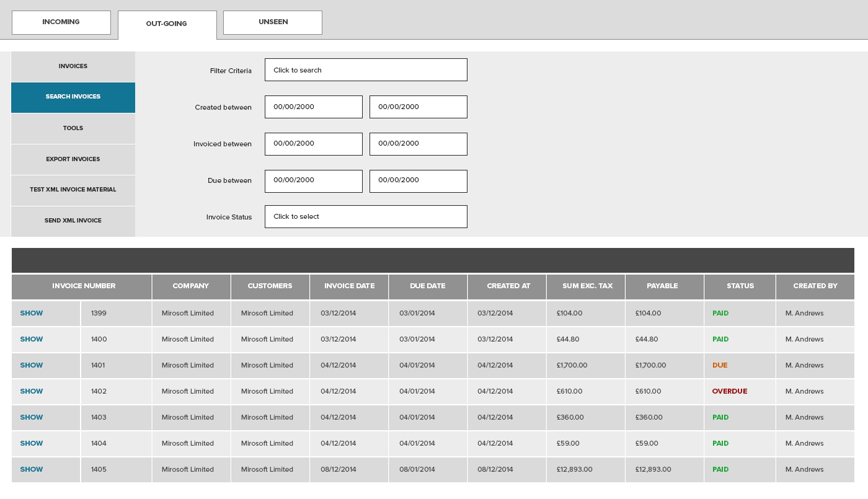
Task: Open Invoices in the sidebar
Action: pyautogui.click(x=73, y=66)
